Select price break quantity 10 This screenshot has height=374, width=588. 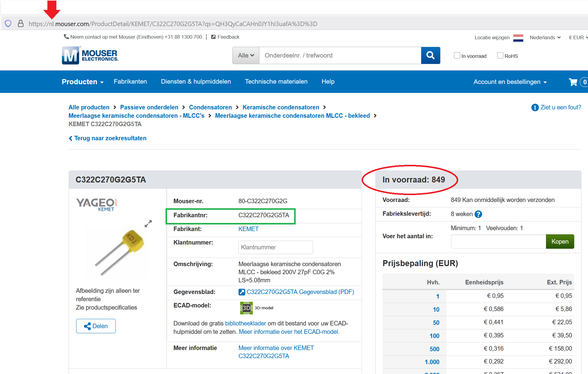coord(436,309)
